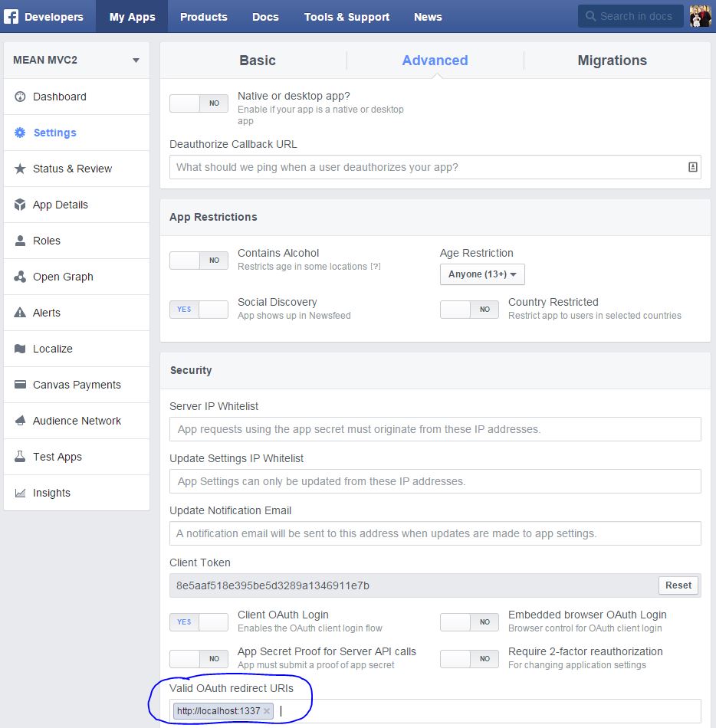Click the Settings gear icon

pyautogui.click(x=20, y=133)
